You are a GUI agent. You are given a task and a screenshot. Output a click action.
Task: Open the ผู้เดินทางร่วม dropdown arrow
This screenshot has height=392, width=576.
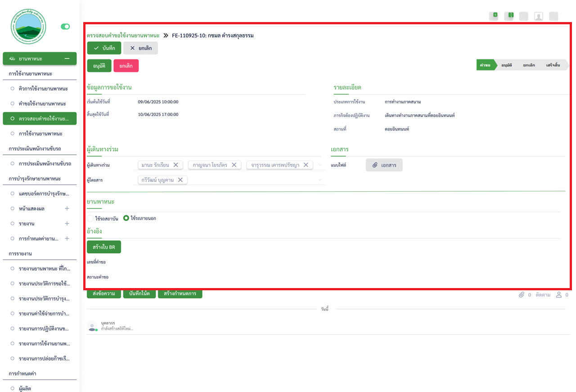click(x=320, y=165)
